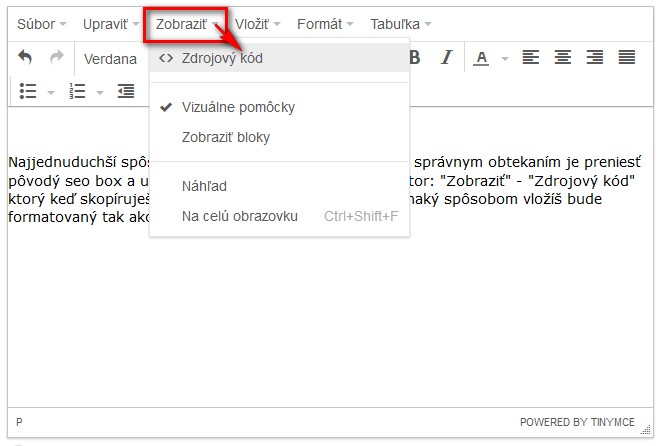
Task: Insert a bullet list
Action: pyautogui.click(x=28, y=92)
